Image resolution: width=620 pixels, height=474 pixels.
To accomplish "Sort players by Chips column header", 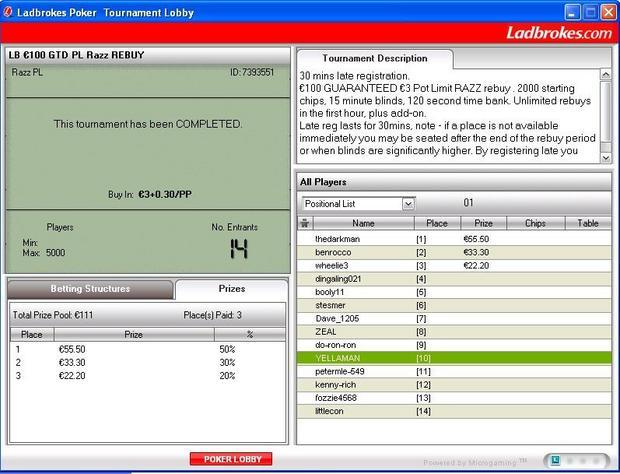I will (x=535, y=223).
